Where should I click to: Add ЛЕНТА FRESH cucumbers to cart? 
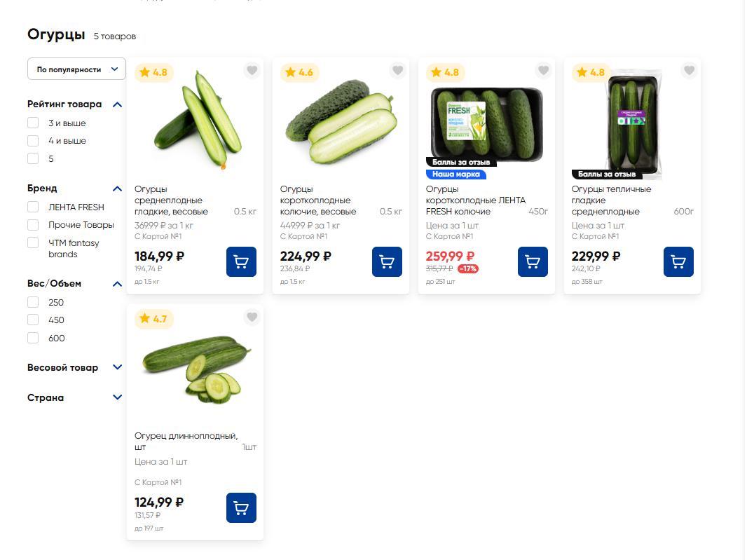tap(533, 262)
